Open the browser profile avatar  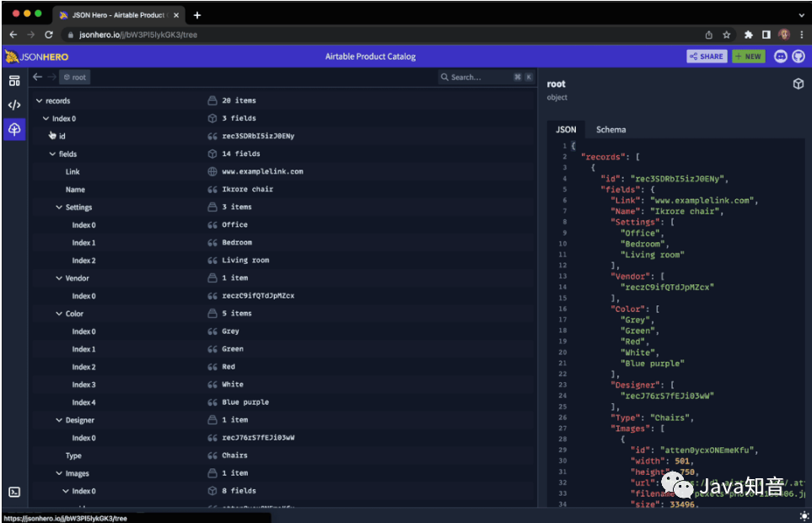(x=784, y=35)
